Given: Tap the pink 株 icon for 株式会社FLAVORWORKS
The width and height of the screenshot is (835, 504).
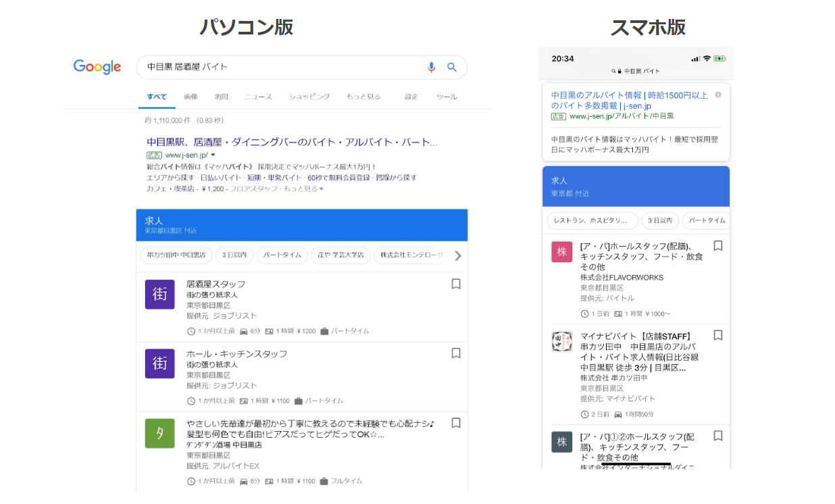Looking at the screenshot, I should [562, 252].
